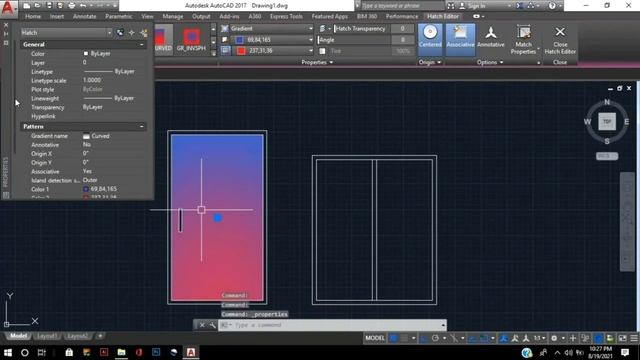Open the View ribbon tab
The image size is (640, 360).
point(147,16)
